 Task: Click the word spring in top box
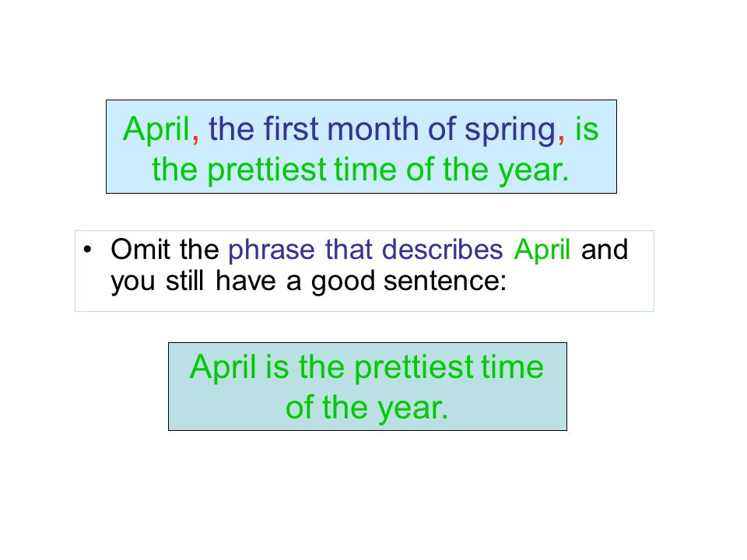510,131
